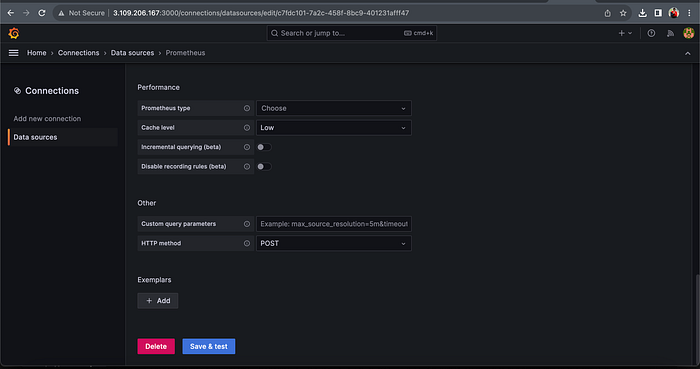Go to Connections breadcrumb

tap(79, 53)
